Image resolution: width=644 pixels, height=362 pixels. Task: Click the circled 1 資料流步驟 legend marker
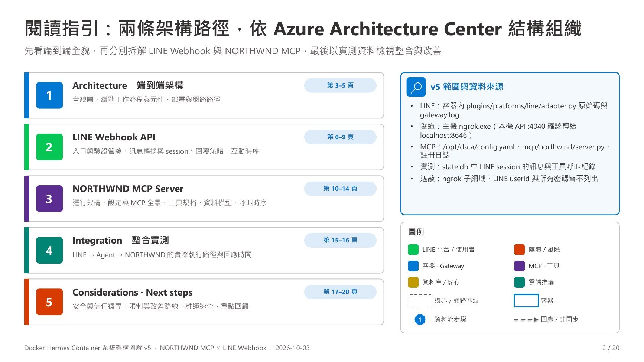click(420, 319)
